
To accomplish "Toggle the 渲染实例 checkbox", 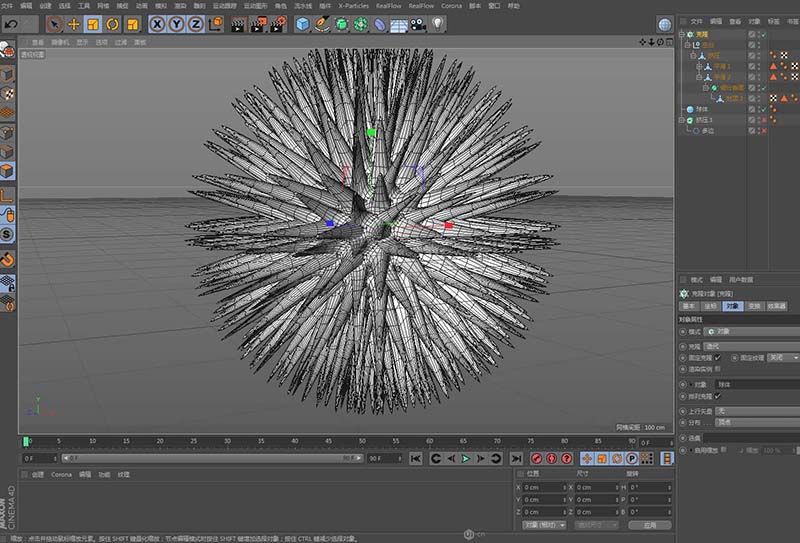I will pyautogui.click(x=717, y=369).
